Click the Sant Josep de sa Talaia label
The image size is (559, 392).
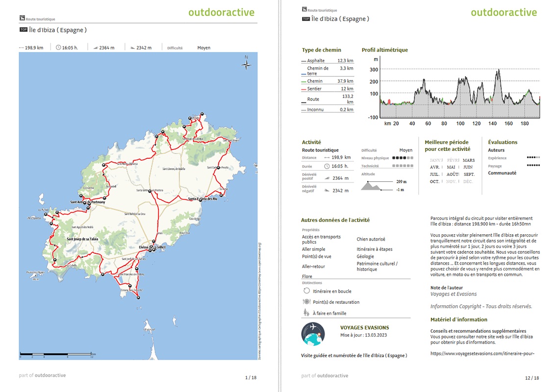click(82, 239)
